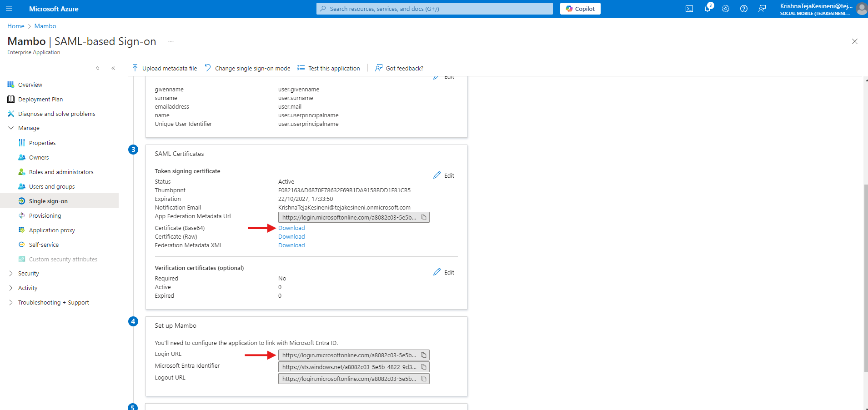The height and width of the screenshot is (410, 868).
Task: Copy the Microsoft Entra Identifier value
Action: (424, 367)
